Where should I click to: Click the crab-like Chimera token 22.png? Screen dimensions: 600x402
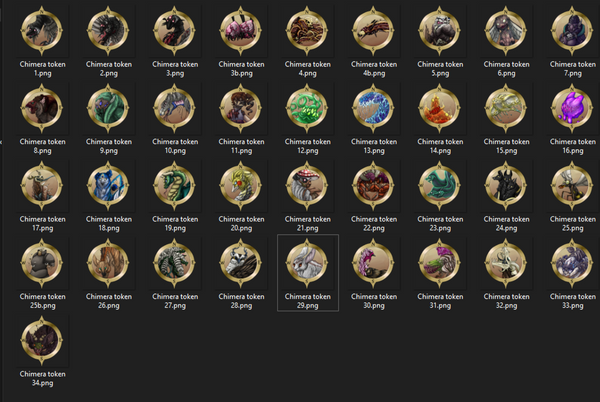pyautogui.click(x=373, y=186)
